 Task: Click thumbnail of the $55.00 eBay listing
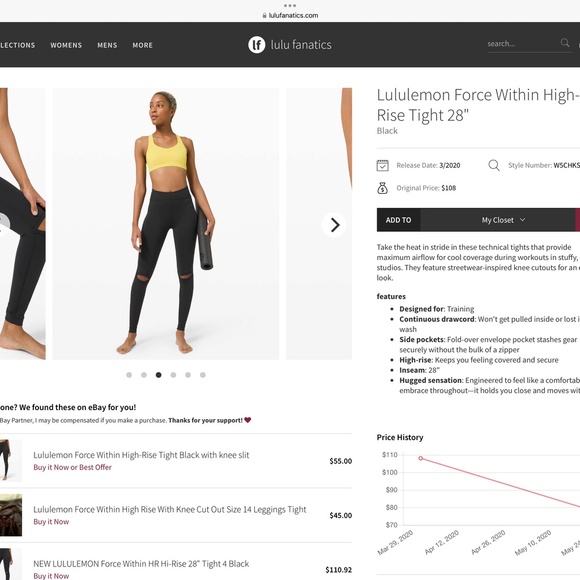click(x=11, y=461)
